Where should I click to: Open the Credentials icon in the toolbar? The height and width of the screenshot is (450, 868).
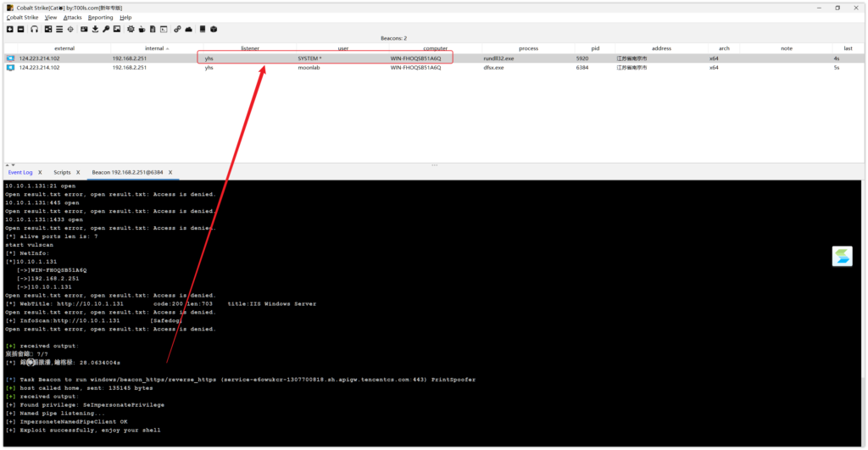[x=84, y=30]
